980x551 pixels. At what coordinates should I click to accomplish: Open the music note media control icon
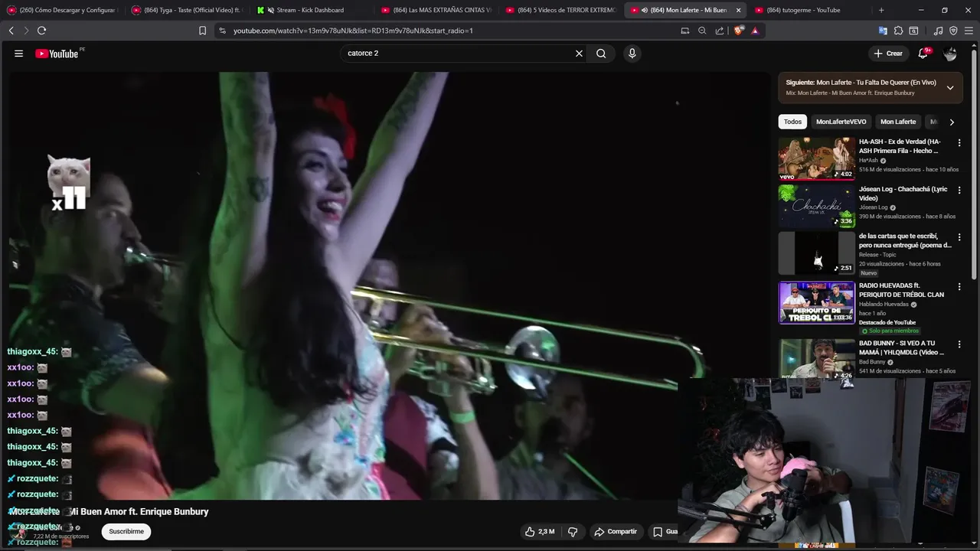tap(939, 31)
